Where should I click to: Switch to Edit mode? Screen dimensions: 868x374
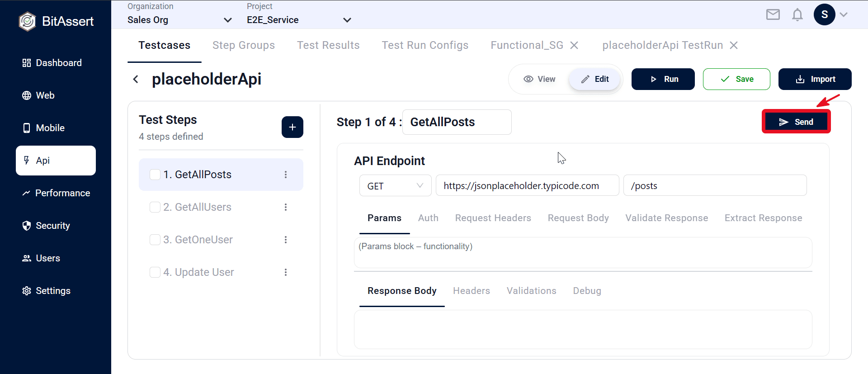(594, 79)
